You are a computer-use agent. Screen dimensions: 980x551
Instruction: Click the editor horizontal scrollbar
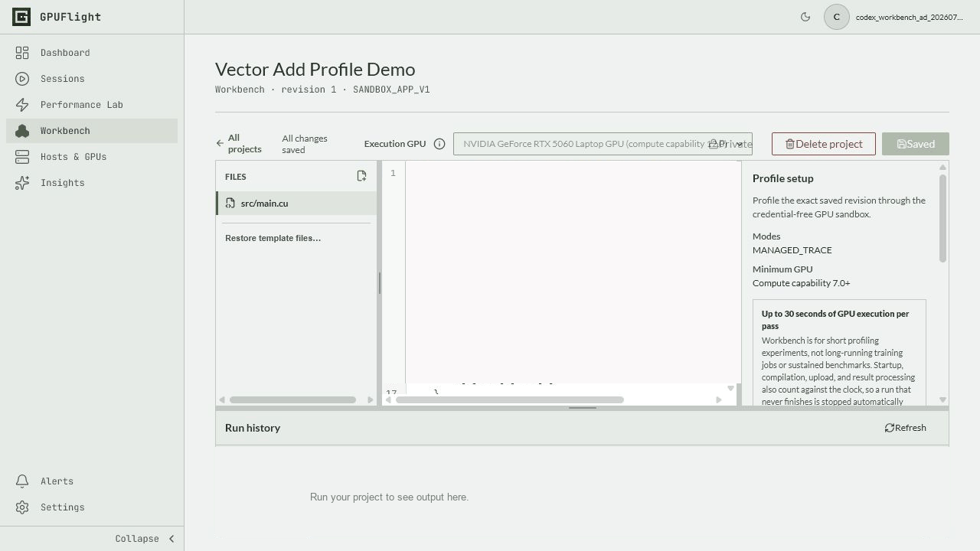pyautogui.click(x=510, y=399)
